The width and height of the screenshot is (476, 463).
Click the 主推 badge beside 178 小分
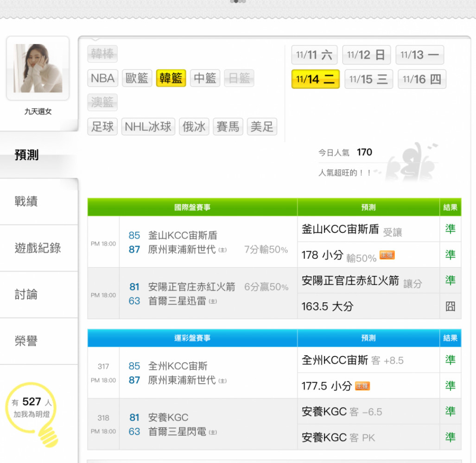tap(387, 255)
